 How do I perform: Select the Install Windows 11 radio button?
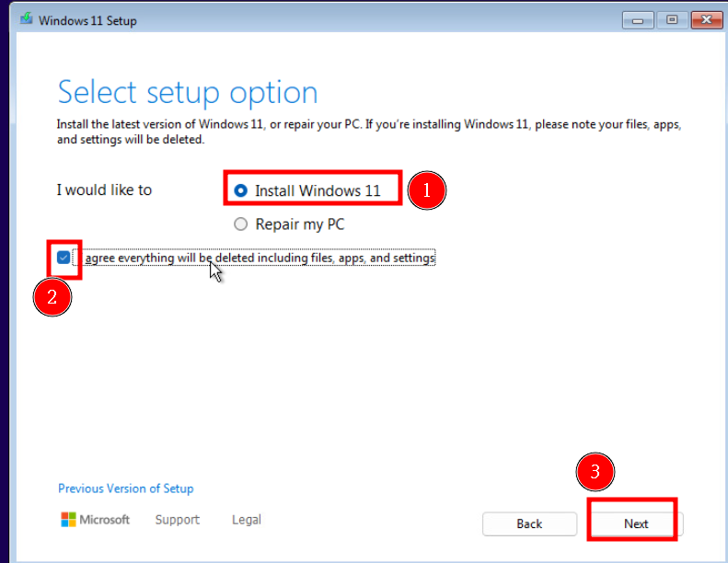pyautogui.click(x=240, y=190)
